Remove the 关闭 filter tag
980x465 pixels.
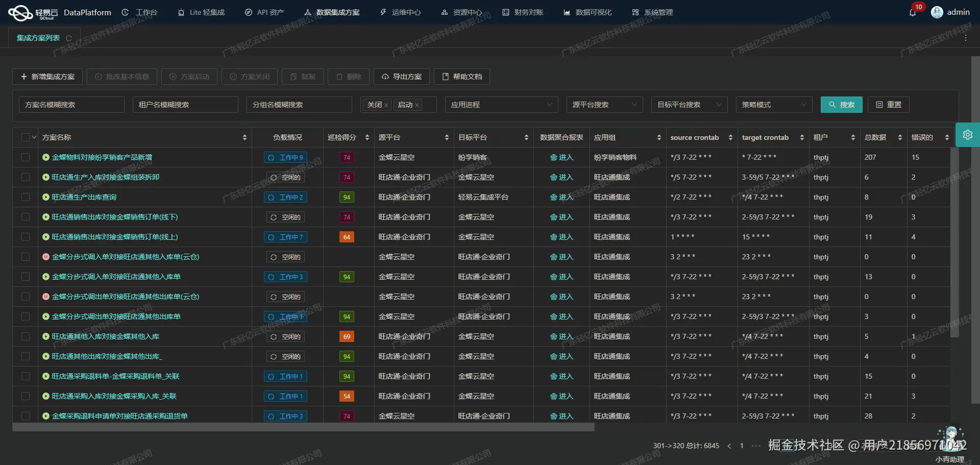tap(386, 104)
